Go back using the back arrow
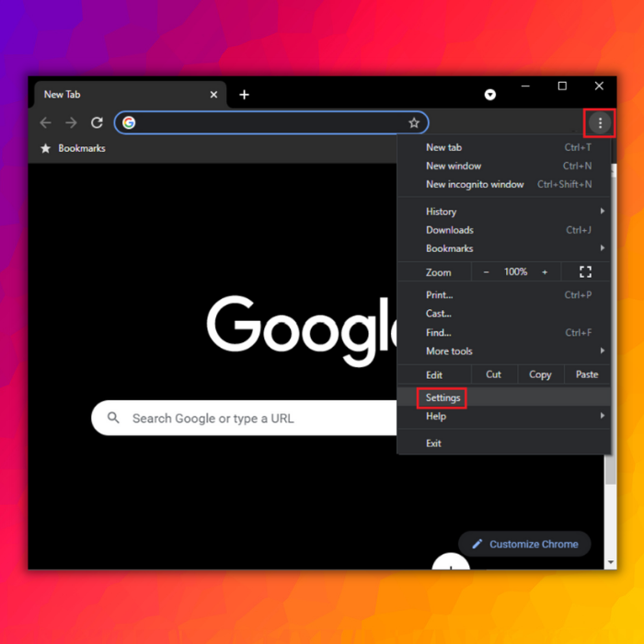 coord(46,122)
